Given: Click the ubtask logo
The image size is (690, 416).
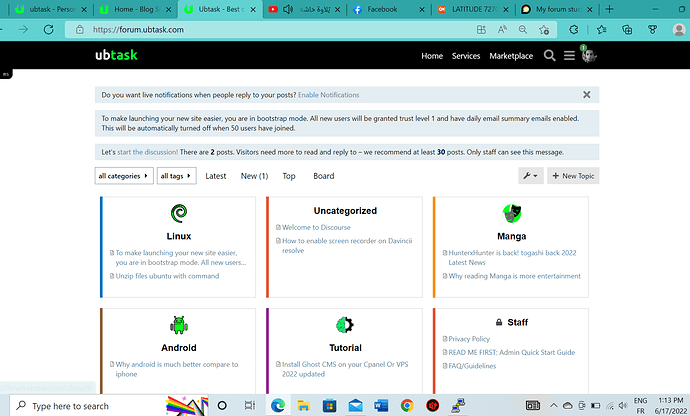Looking at the screenshot, I should [x=116, y=55].
